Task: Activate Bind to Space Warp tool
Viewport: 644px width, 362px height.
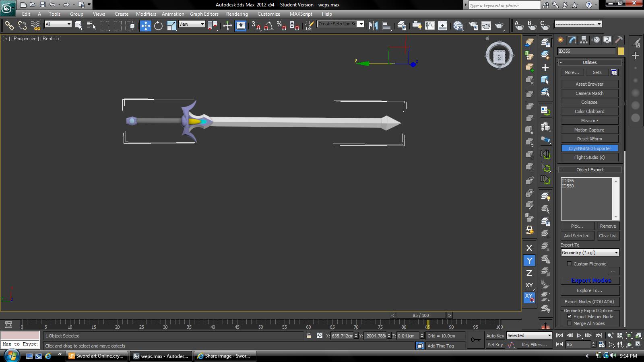Action: click(x=35, y=26)
